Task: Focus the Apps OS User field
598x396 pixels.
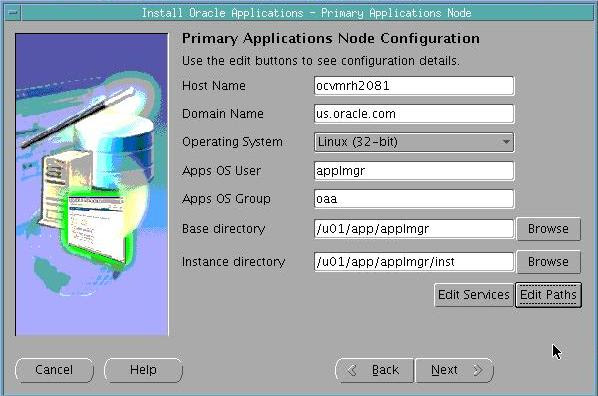Action: [x=414, y=171]
